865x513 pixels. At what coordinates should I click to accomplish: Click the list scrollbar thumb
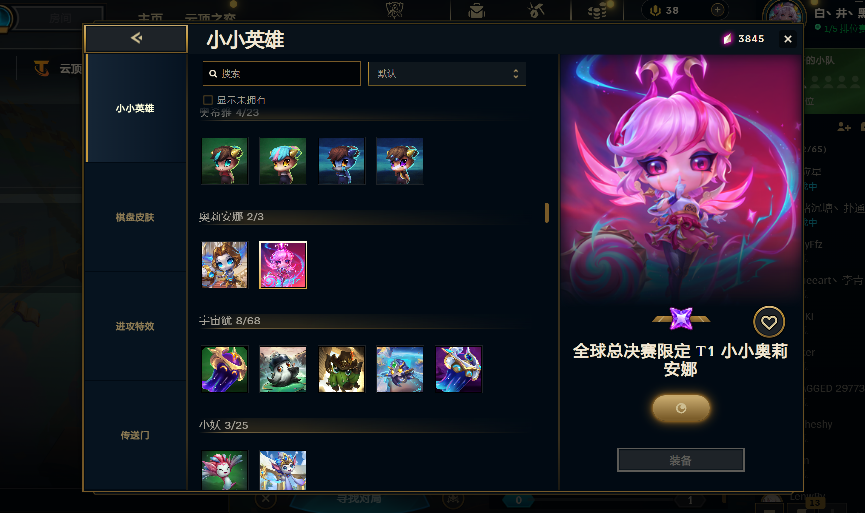[547, 212]
